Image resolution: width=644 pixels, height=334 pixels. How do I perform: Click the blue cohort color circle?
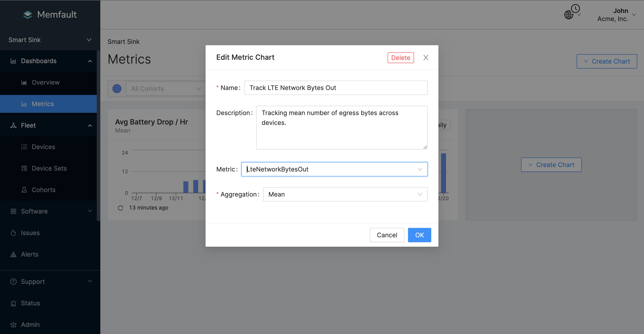[117, 88]
